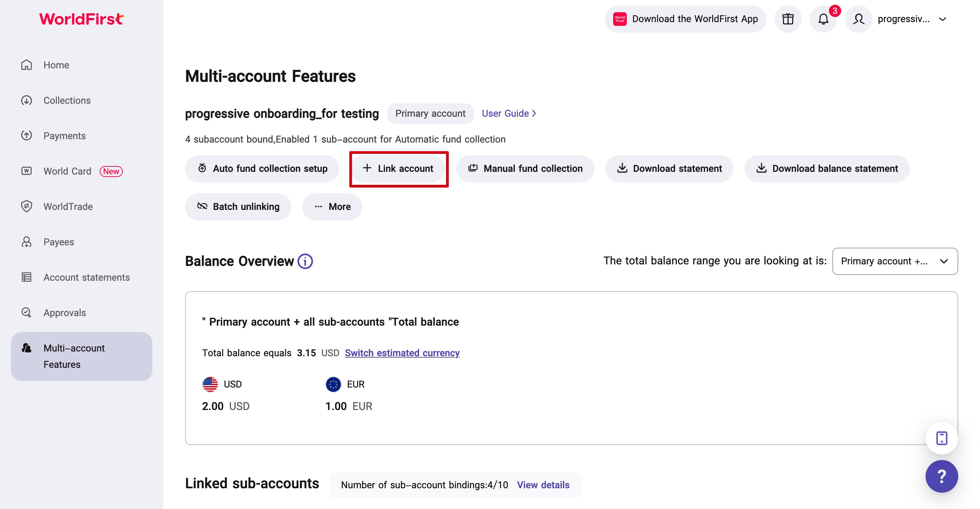Click the Balance Overview info icon
Screen dimensions: 980x509
coord(305,261)
